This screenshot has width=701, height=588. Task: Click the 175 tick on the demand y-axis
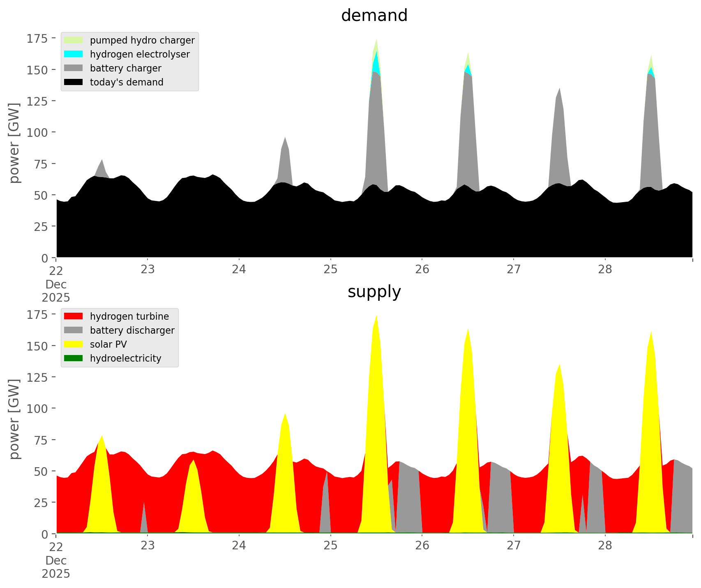[37, 39]
